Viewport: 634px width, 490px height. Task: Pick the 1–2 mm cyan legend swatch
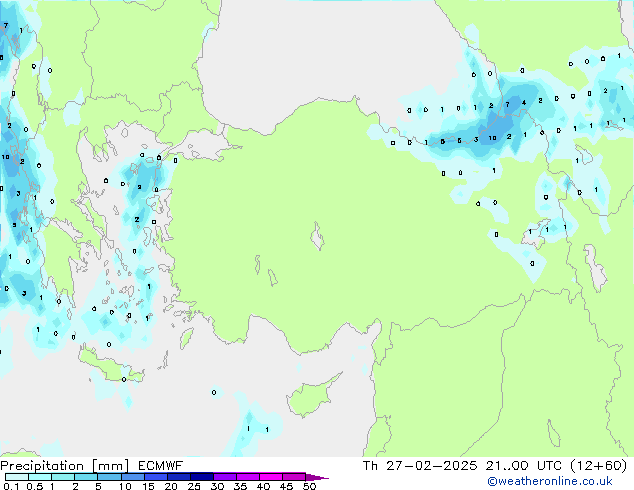pos(63,477)
